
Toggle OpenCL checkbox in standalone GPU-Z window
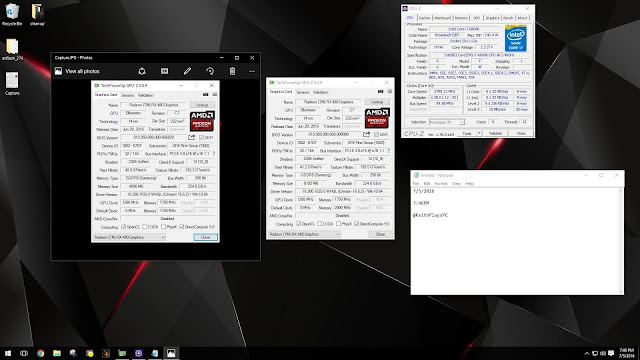click(x=299, y=224)
